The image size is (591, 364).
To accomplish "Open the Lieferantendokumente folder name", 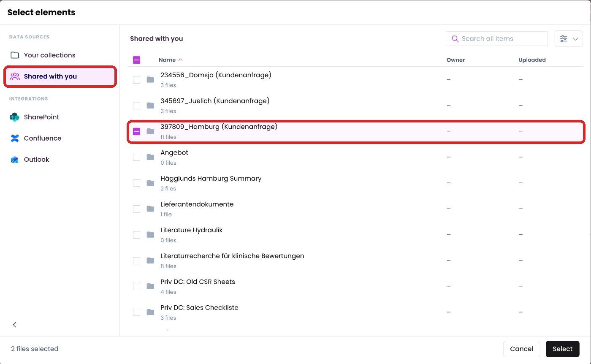I will point(197,204).
